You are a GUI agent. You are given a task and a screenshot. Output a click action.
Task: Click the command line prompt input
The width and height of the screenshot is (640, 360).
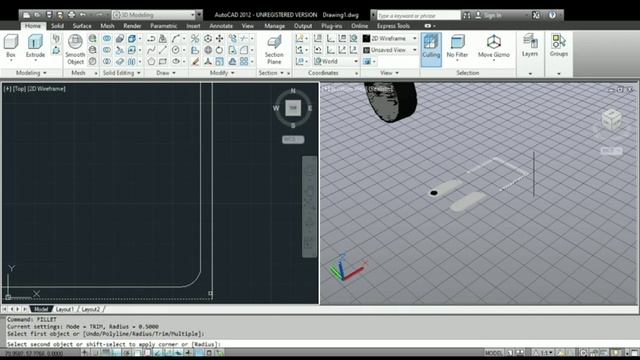click(x=321, y=344)
